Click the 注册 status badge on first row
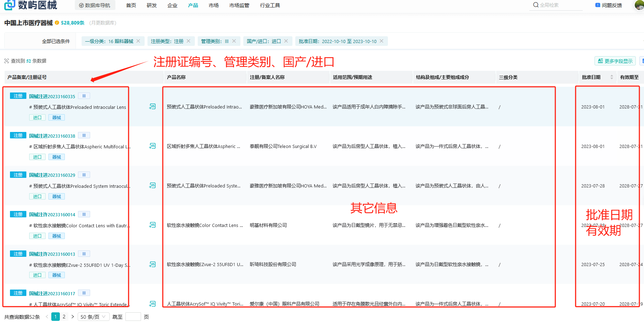Image resolution: width=644 pixels, height=323 pixels. (x=18, y=95)
